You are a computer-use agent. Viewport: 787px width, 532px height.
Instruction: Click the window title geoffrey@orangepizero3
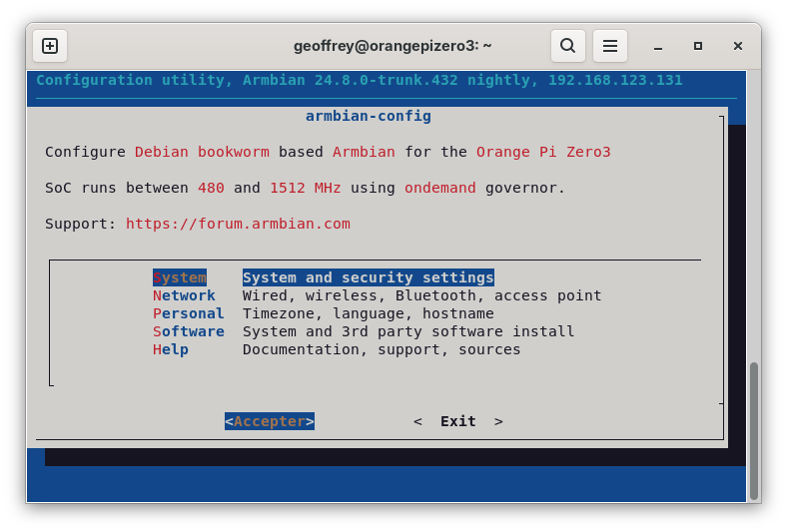pos(393,46)
